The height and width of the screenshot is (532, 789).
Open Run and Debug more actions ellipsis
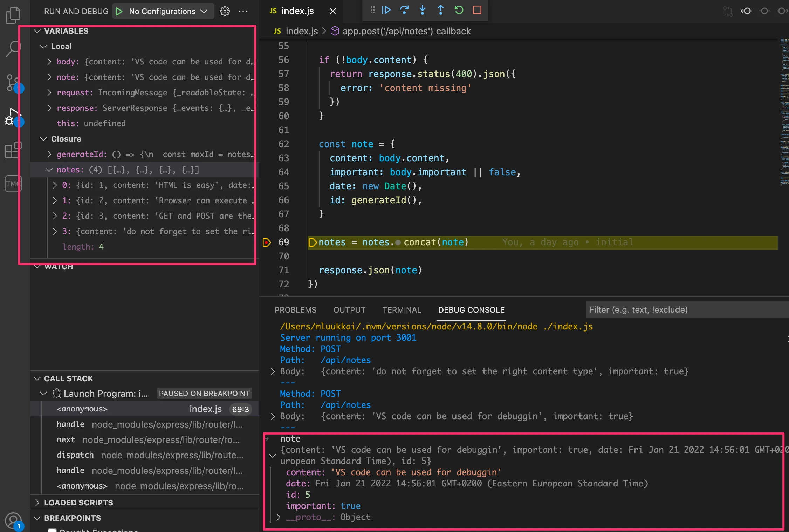click(243, 11)
